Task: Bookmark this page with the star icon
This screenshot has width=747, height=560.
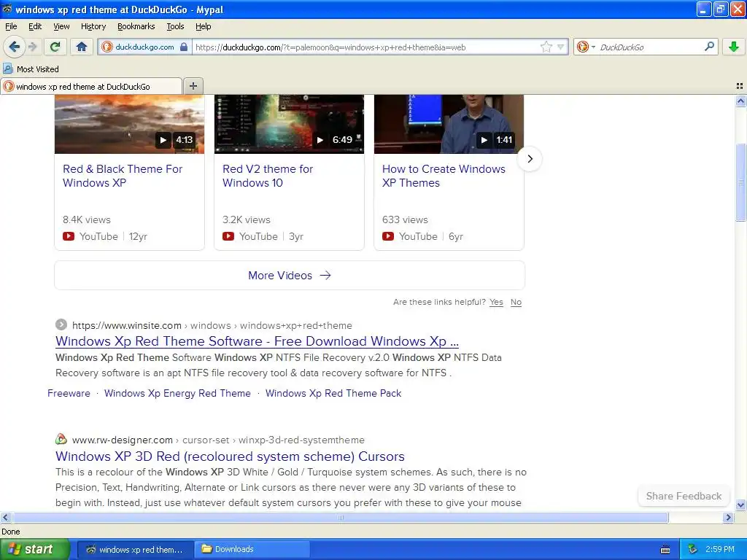Action: coord(546,47)
